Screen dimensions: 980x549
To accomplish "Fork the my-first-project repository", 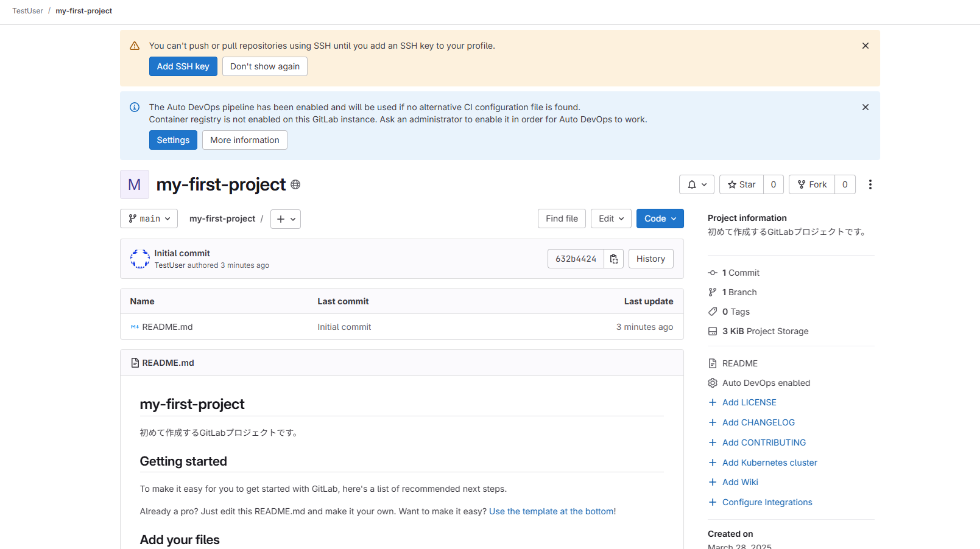I will pos(812,184).
